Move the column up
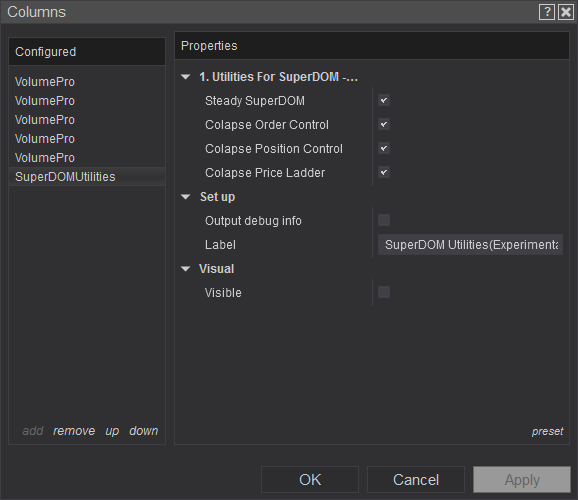The height and width of the screenshot is (500, 578). point(112,431)
